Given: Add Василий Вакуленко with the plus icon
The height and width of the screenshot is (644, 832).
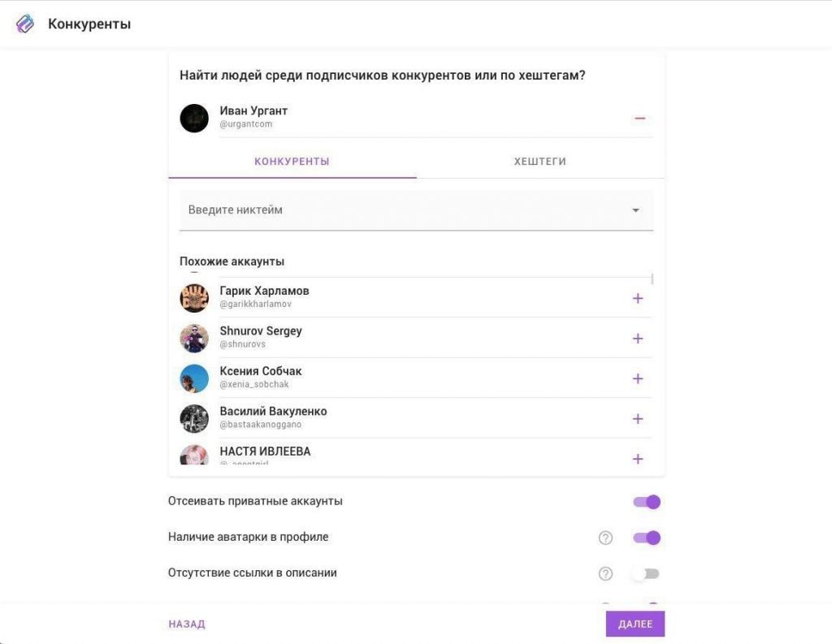Looking at the screenshot, I should [638, 419].
